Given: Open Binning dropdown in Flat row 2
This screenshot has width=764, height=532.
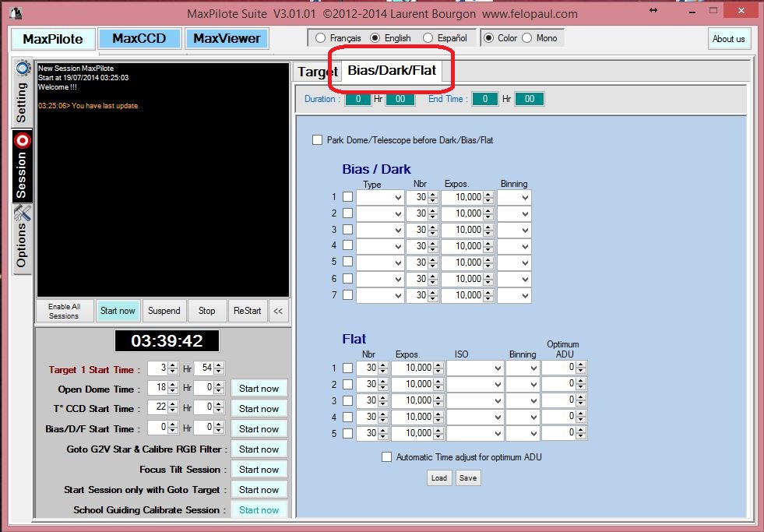Looking at the screenshot, I should (x=523, y=384).
